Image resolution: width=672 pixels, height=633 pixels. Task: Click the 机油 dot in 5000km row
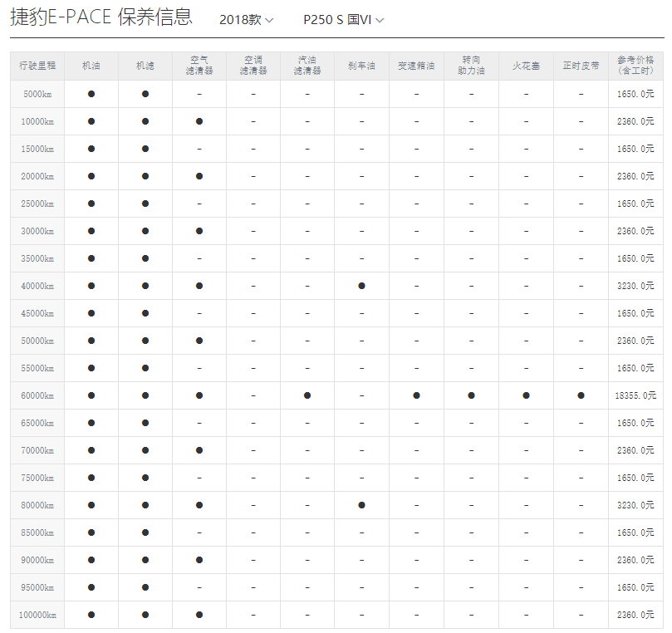click(91, 94)
